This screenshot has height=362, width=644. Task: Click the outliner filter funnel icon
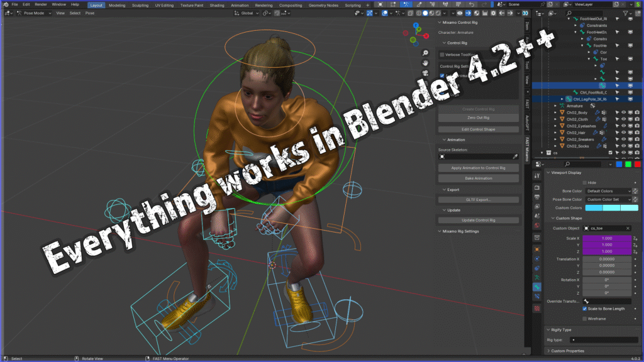(626, 14)
